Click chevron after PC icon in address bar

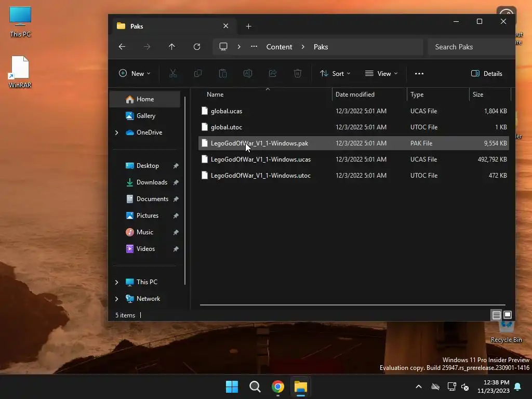tap(239, 47)
